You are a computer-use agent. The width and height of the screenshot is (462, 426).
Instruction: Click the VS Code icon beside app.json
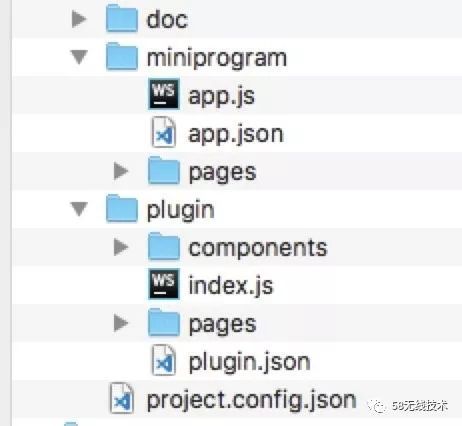[x=164, y=132]
